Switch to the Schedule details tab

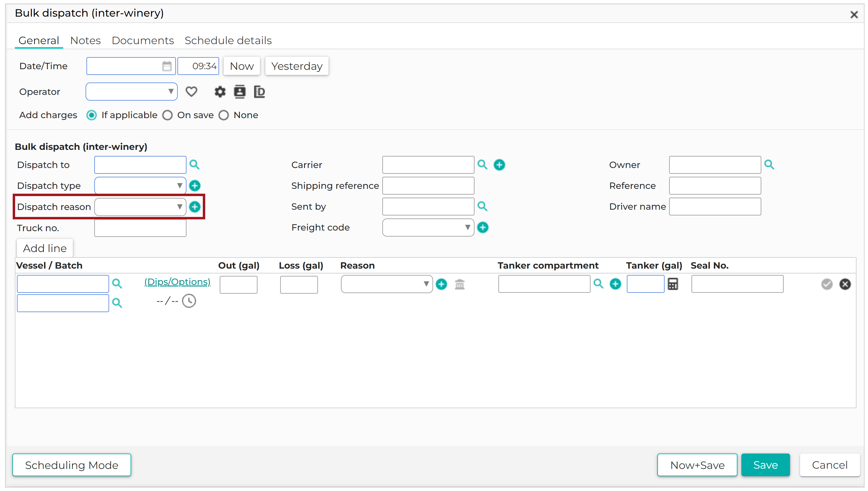pos(228,40)
